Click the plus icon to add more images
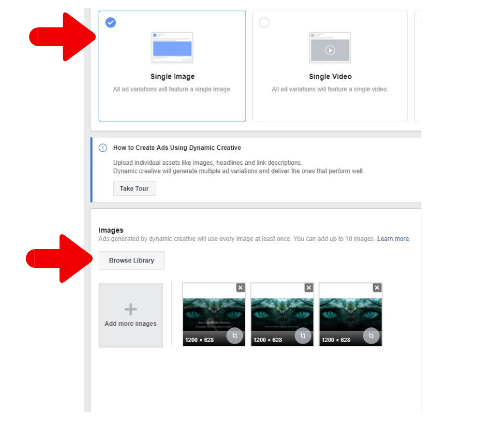Screen dimensions: 504x423 click(130, 309)
